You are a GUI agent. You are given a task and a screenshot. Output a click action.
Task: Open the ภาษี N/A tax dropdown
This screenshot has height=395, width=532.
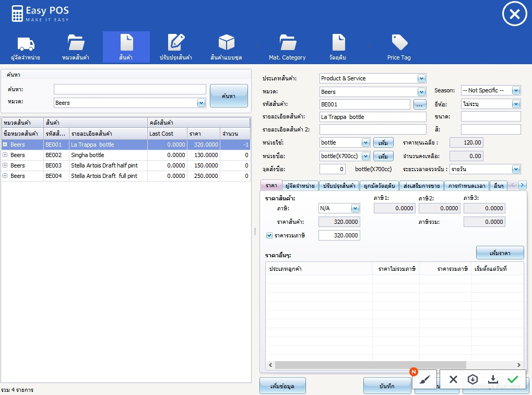(355, 208)
